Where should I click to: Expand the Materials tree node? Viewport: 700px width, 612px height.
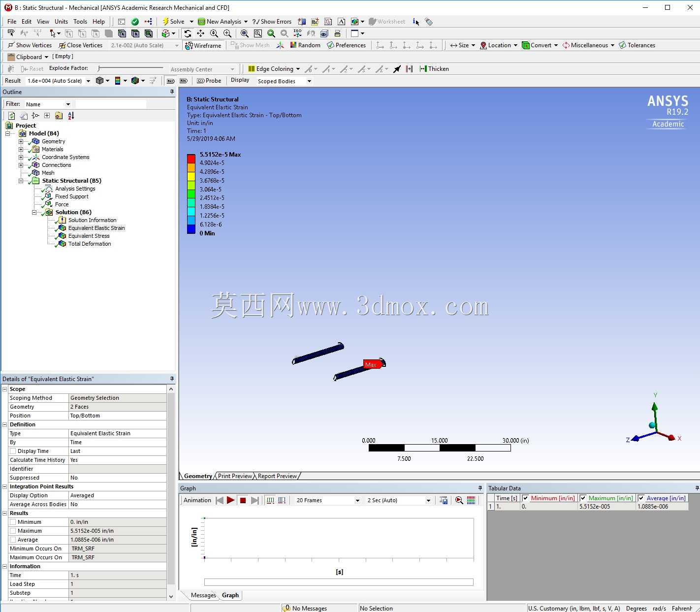pyautogui.click(x=21, y=149)
